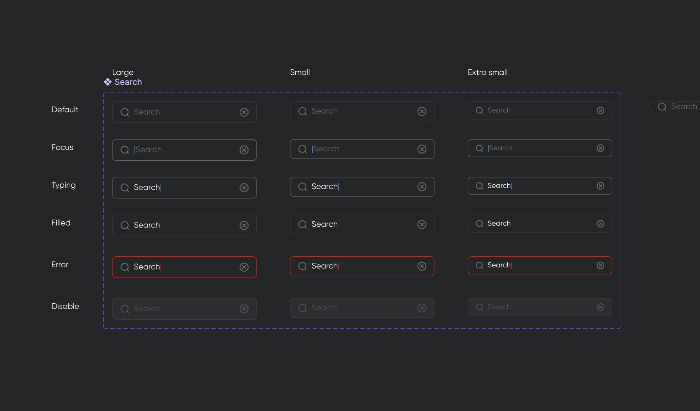
Task: Click clear icon in Extra small Error field
Action: coord(600,266)
